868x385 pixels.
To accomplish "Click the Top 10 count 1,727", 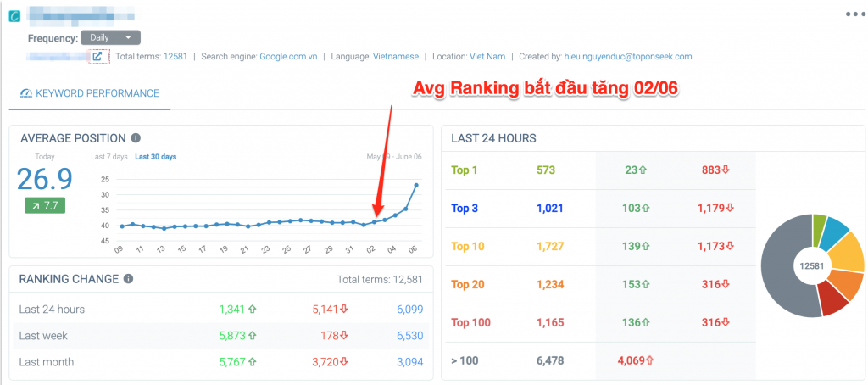I will 550,247.
